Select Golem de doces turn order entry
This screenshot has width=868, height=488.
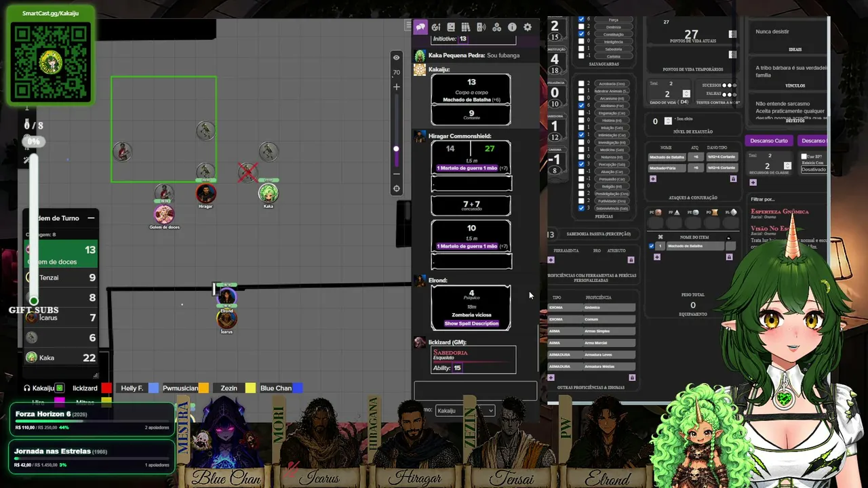pyautogui.click(x=61, y=253)
